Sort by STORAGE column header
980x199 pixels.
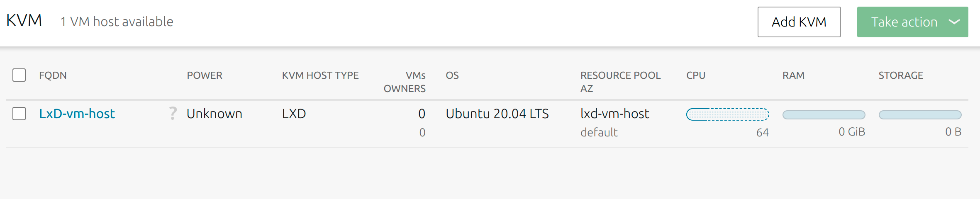click(x=901, y=75)
